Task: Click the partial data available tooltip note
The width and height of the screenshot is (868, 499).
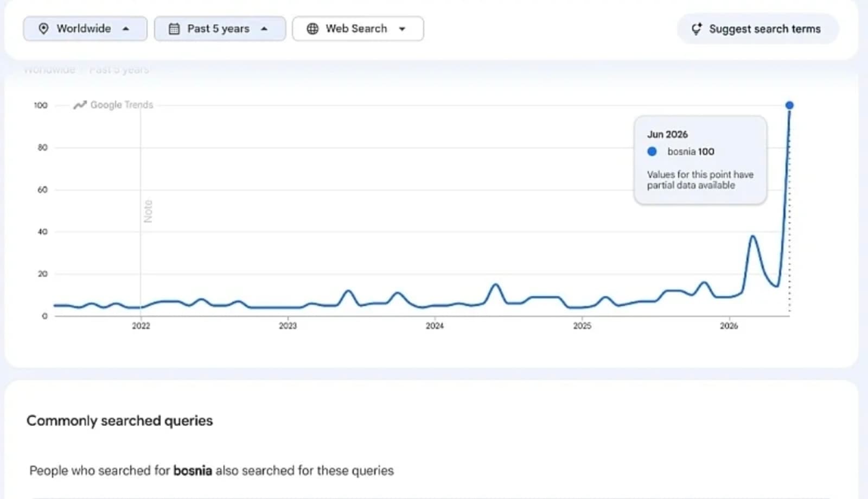Action: (x=700, y=180)
